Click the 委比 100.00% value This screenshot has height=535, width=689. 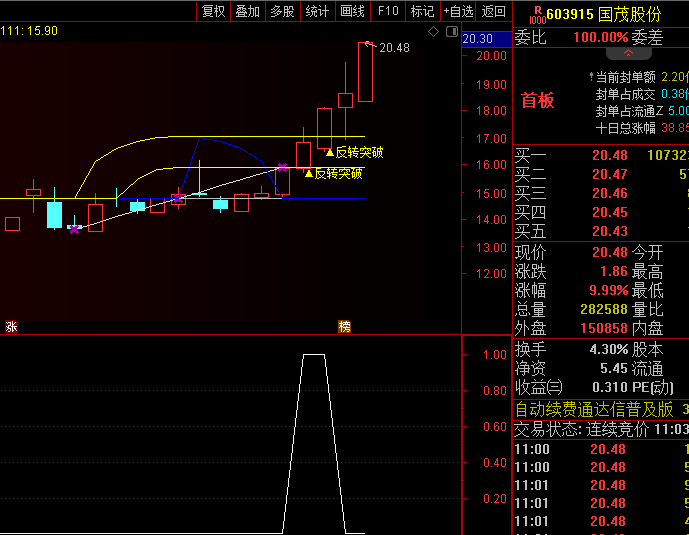pos(600,37)
